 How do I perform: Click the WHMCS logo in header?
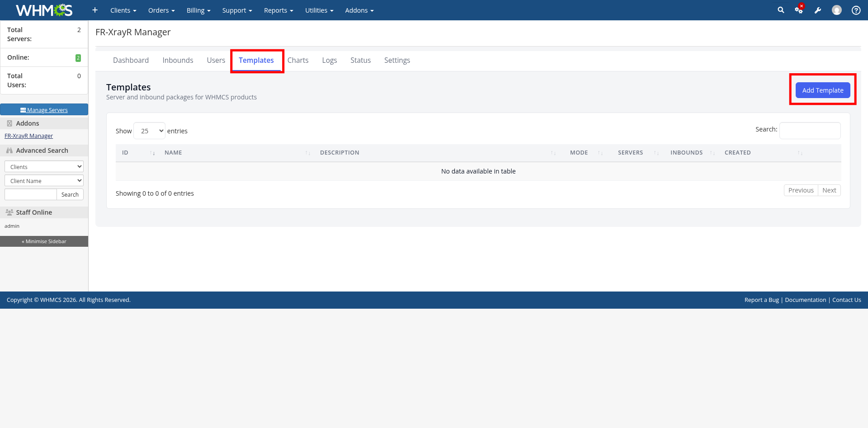(x=44, y=10)
